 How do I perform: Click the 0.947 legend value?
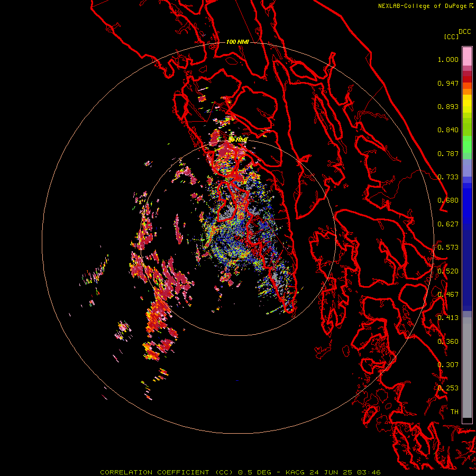click(x=448, y=83)
